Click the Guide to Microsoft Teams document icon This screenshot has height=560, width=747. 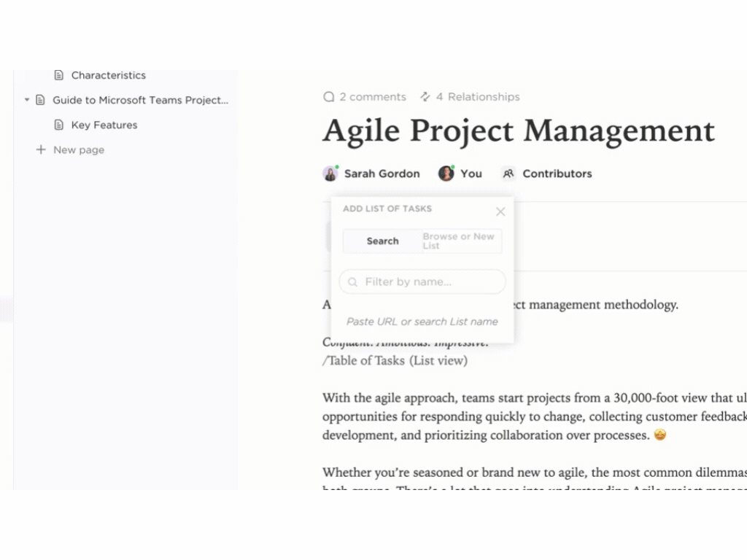tap(41, 100)
